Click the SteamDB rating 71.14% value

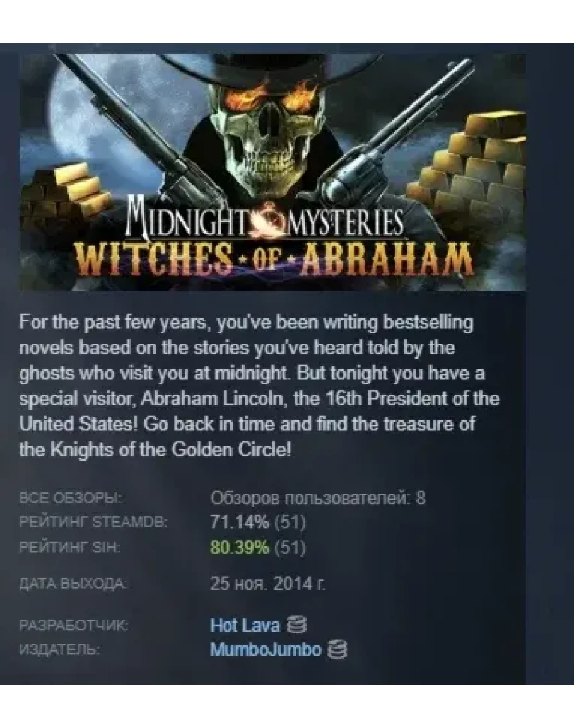pyautogui.click(x=239, y=523)
